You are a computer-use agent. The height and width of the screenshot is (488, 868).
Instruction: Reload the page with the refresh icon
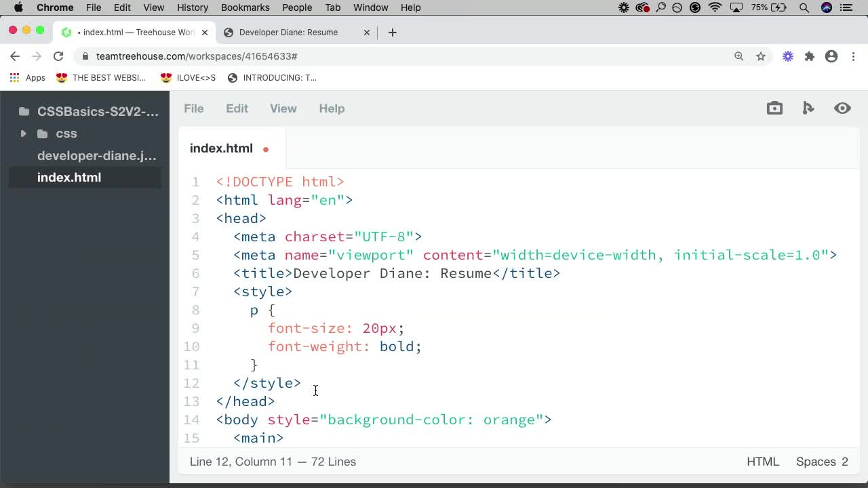coord(58,56)
